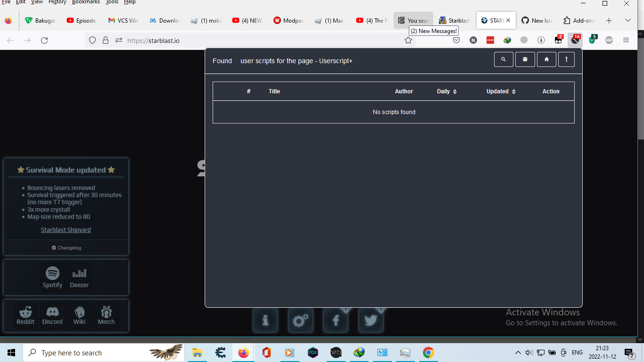
Task: Sort scripts by the Daily column
Action: [446, 91]
